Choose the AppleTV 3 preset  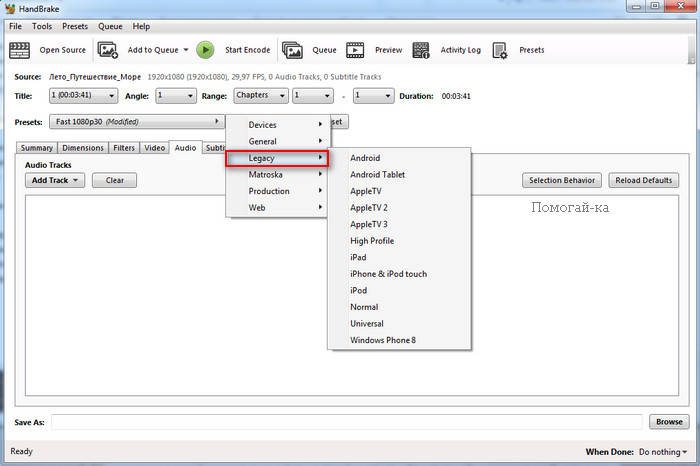click(400, 224)
